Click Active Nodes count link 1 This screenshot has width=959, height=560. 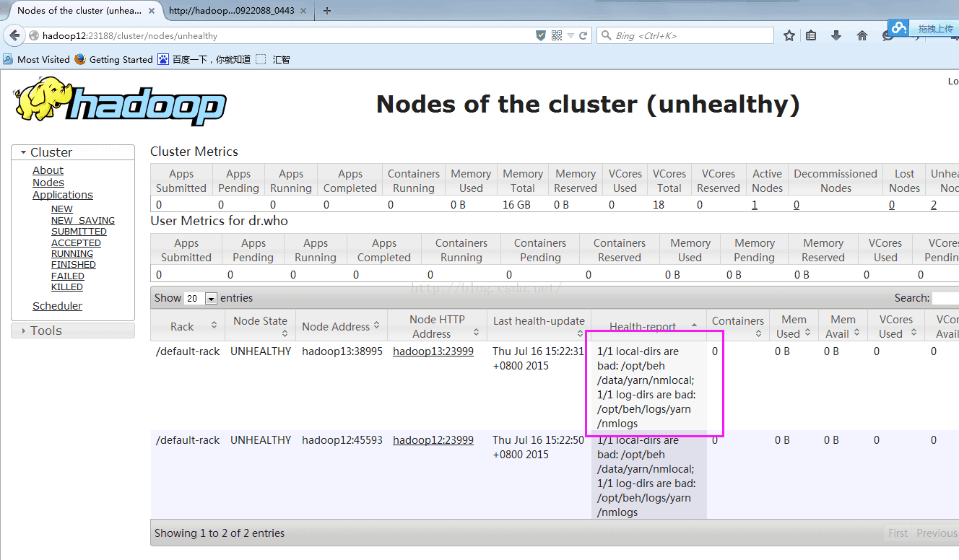pos(755,205)
